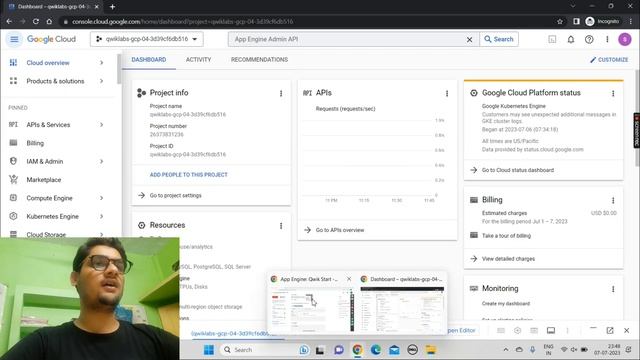Open the Mail app from the taskbar
This screenshot has width=640, height=360.
pos(394,350)
